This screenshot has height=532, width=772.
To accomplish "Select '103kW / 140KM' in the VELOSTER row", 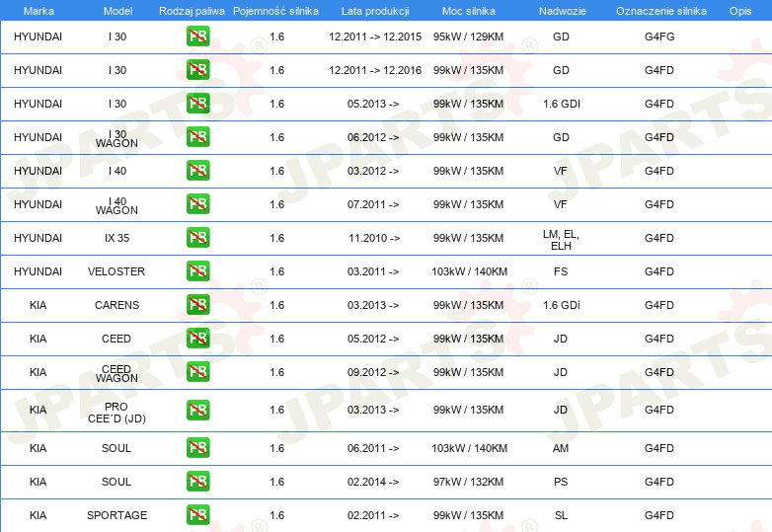I will pos(469,271).
